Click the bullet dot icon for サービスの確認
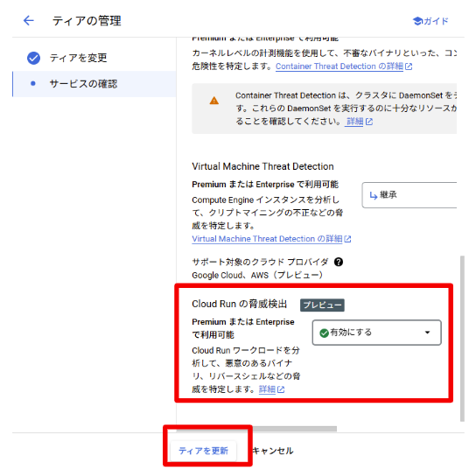476x470 pixels. 33,83
